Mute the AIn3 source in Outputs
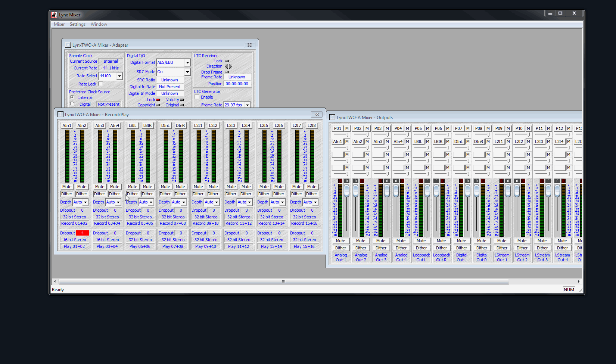Image resolution: width=616 pixels, height=364 pixels. coord(387,141)
